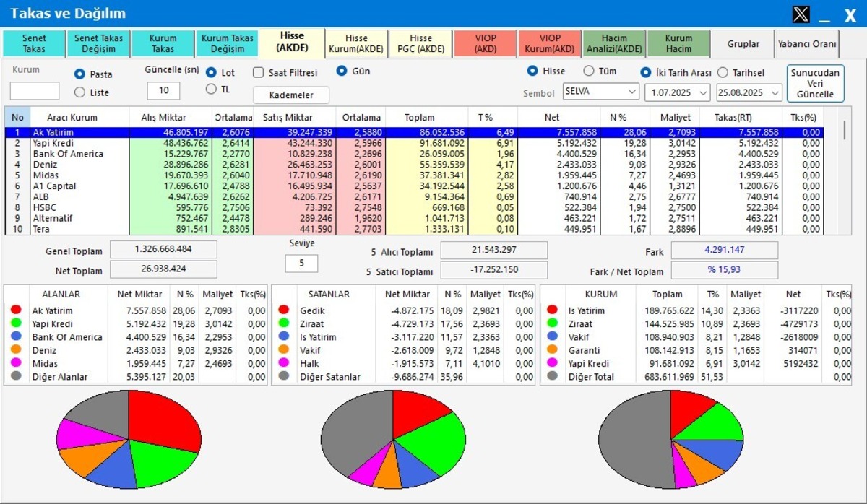Select the Bank Of America table row
Screen dimensions: 867x504
(415, 154)
